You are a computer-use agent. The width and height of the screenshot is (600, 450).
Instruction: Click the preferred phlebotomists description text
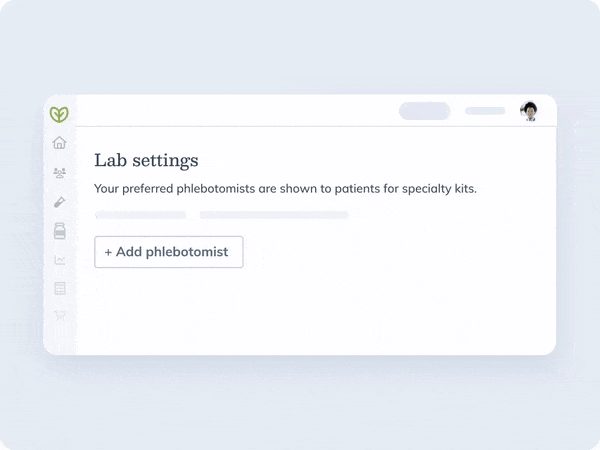[285, 189]
